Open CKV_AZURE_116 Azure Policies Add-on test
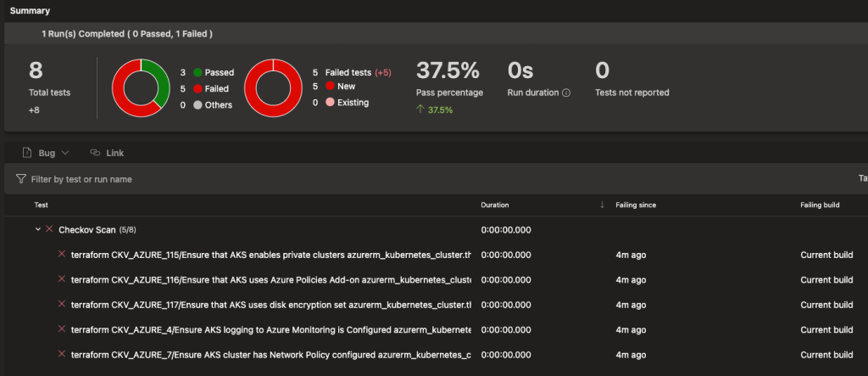This screenshot has height=376, width=868. point(271,279)
